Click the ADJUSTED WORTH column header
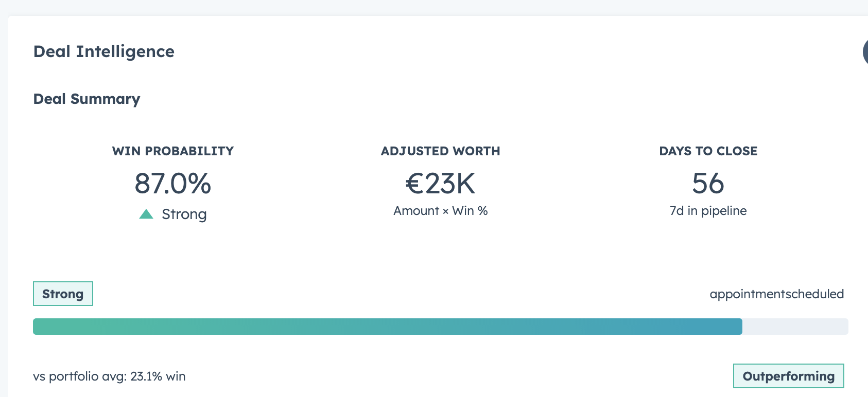Screen dimensions: 868x397 pyautogui.click(x=440, y=151)
